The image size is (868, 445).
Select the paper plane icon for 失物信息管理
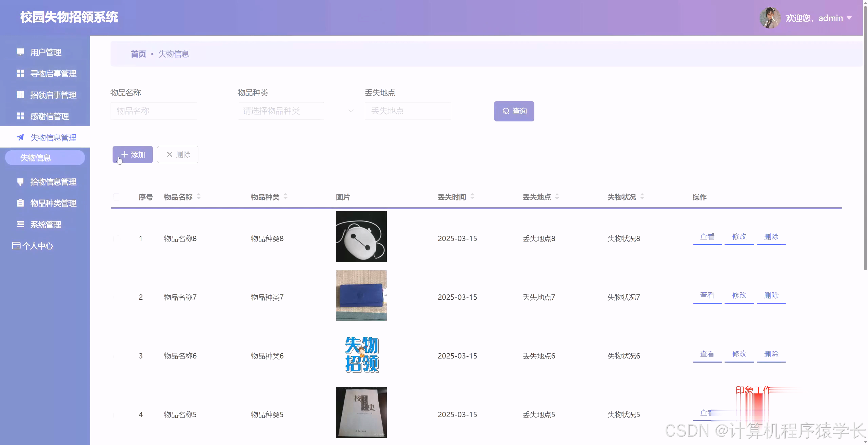(20, 137)
